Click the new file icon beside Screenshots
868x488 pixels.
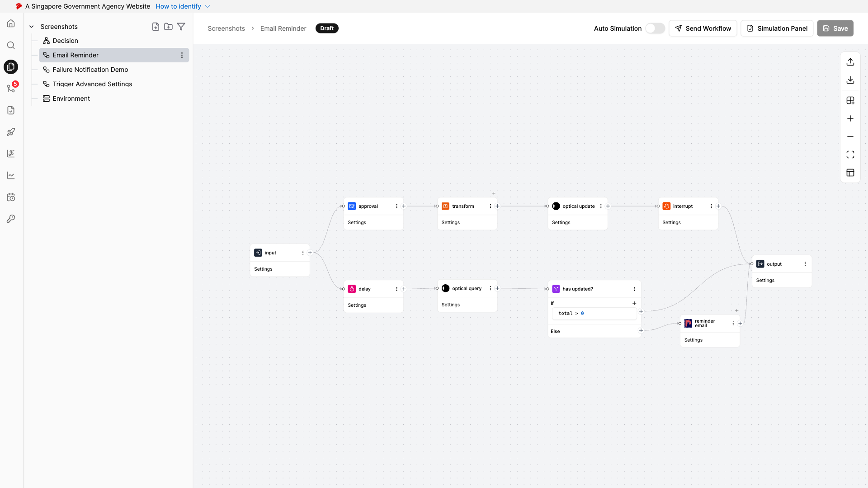(156, 27)
